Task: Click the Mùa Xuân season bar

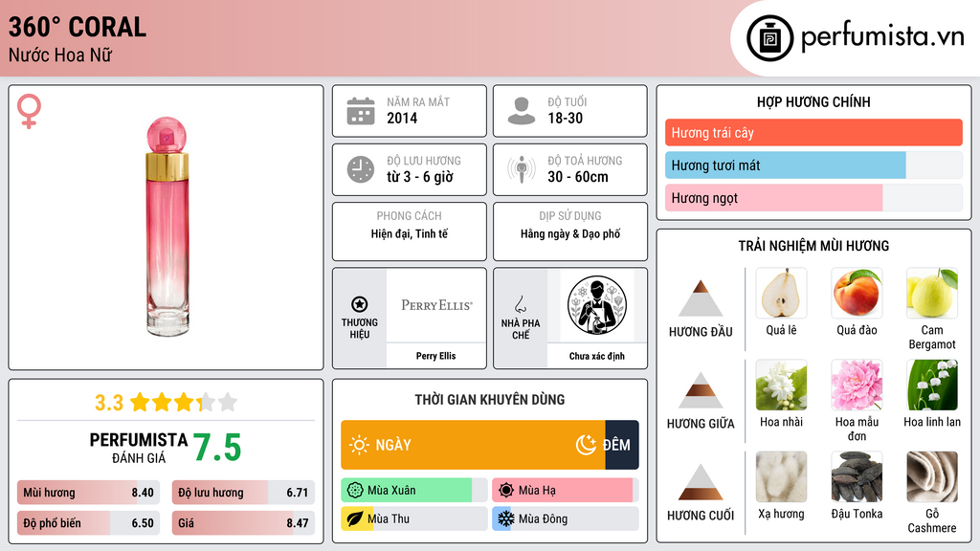Action: 414,490
